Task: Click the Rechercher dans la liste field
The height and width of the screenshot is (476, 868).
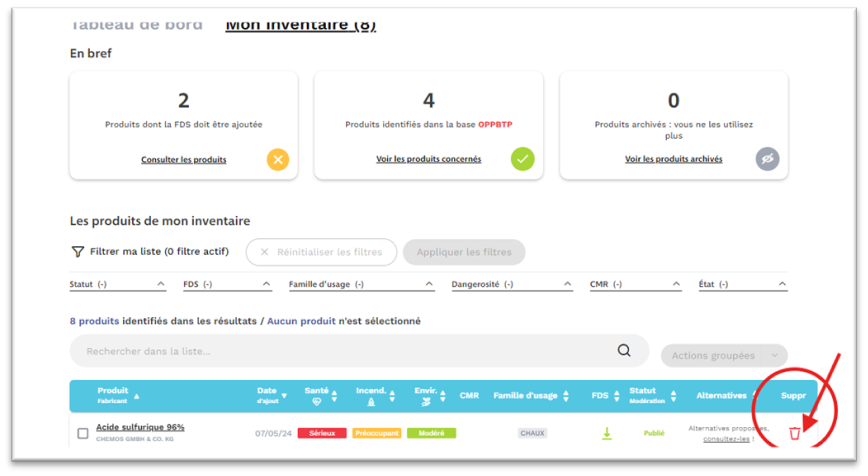Action: tap(340, 351)
